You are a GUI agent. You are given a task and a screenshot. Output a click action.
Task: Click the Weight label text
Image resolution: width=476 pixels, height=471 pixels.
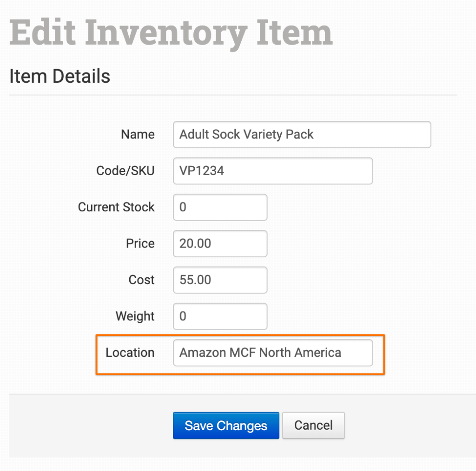pyautogui.click(x=135, y=316)
